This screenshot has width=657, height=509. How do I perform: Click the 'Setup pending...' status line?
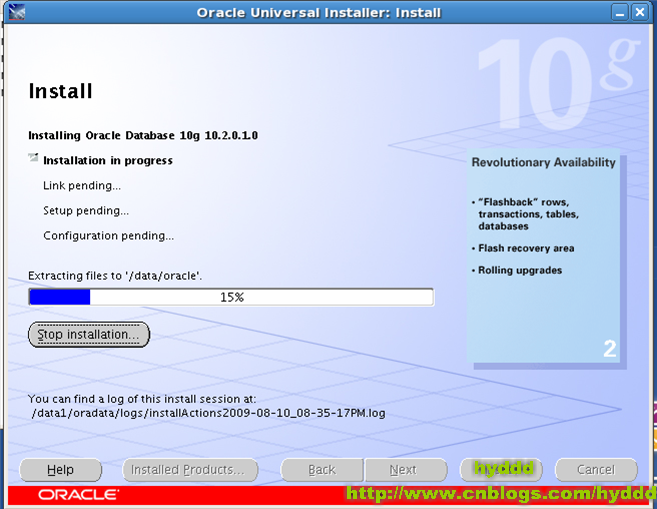point(86,210)
